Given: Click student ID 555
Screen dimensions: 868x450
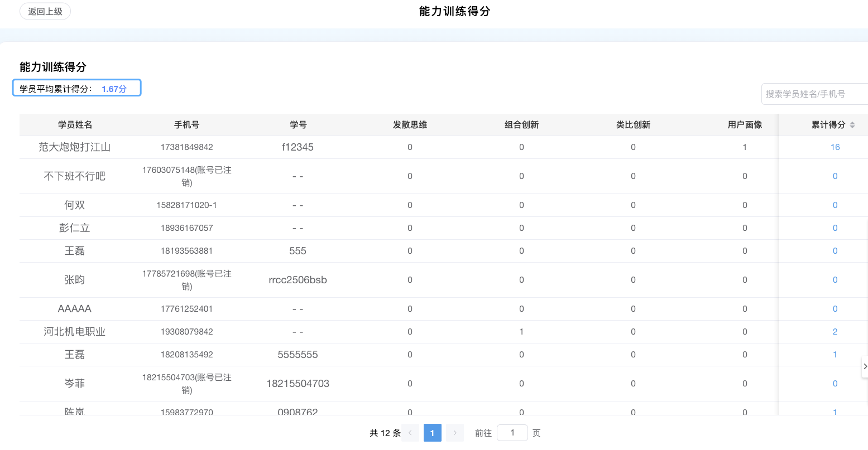Looking at the screenshot, I should [298, 251].
